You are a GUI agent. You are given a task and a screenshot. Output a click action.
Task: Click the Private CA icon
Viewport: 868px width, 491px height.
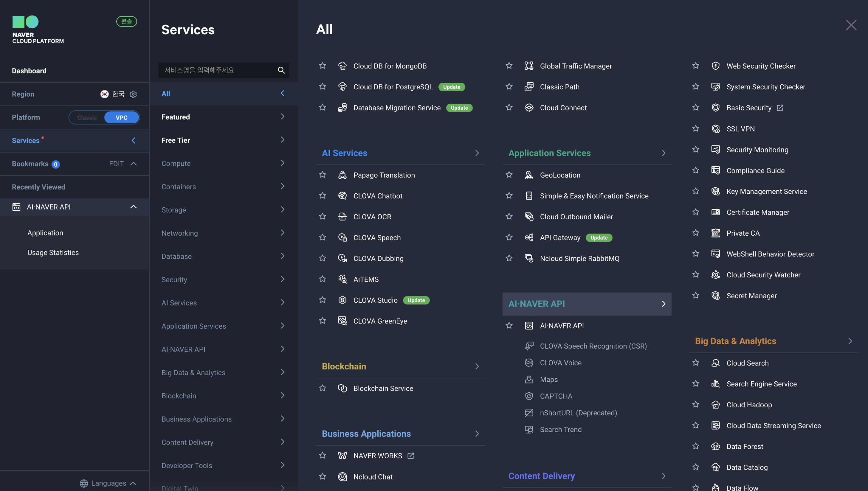[x=715, y=233]
